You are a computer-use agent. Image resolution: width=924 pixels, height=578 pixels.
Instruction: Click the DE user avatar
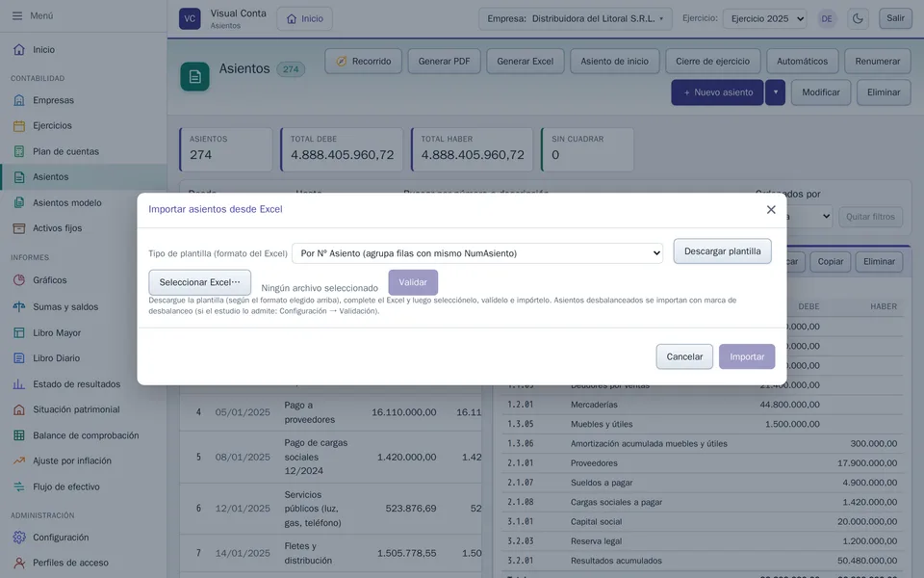(x=827, y=19)
